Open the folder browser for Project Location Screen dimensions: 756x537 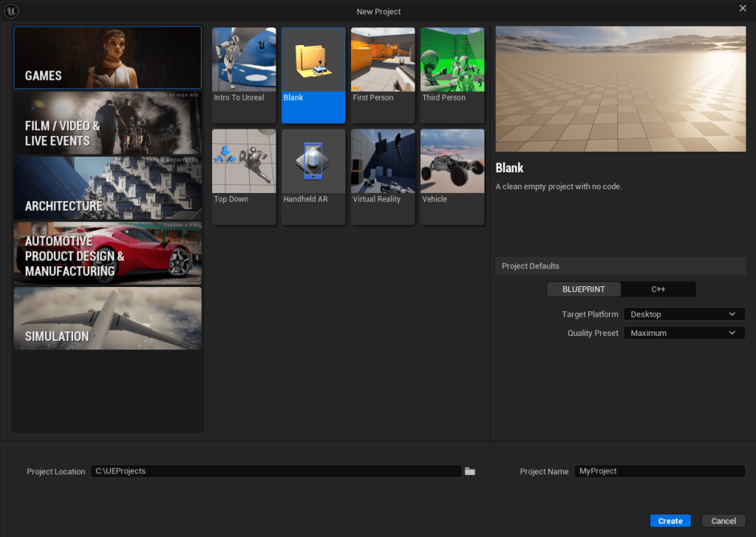(x=470, y=471)
